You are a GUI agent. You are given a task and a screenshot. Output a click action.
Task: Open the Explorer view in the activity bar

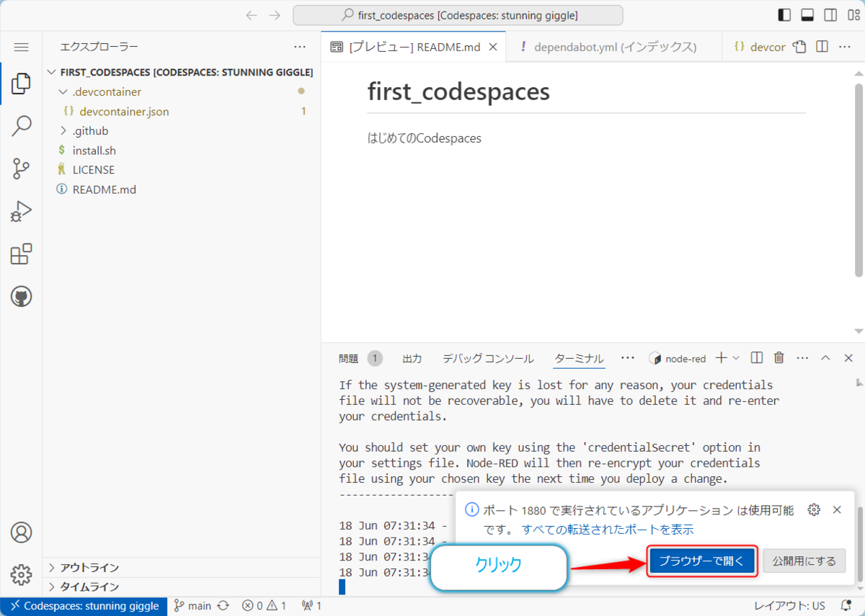tap(21, 83)
